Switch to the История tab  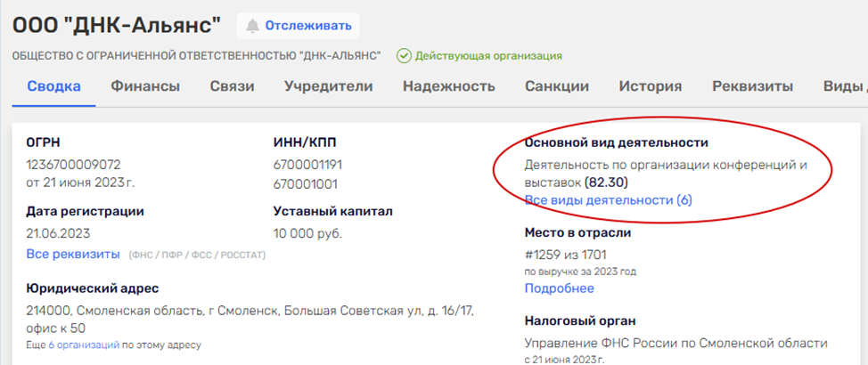pos(651,86)
